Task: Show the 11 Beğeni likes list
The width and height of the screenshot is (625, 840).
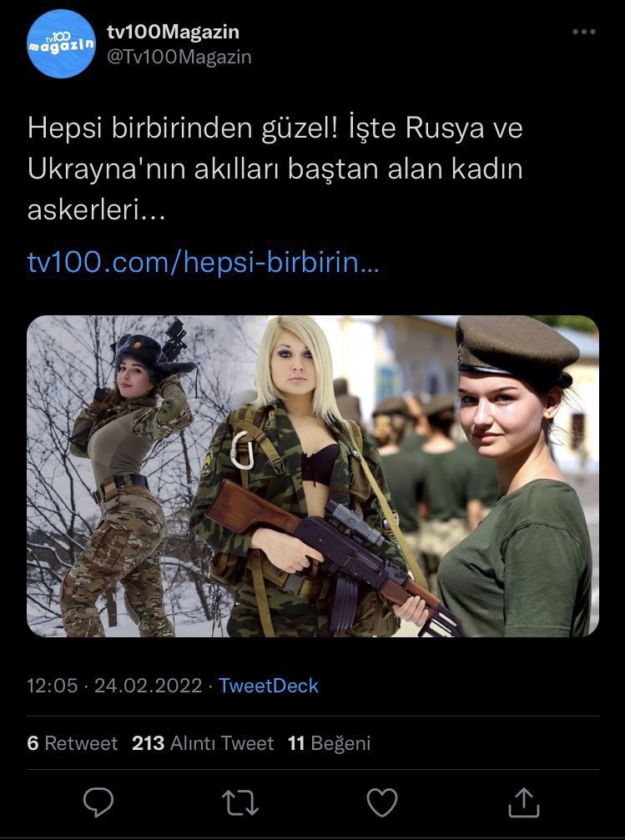Action: [329, 743]
